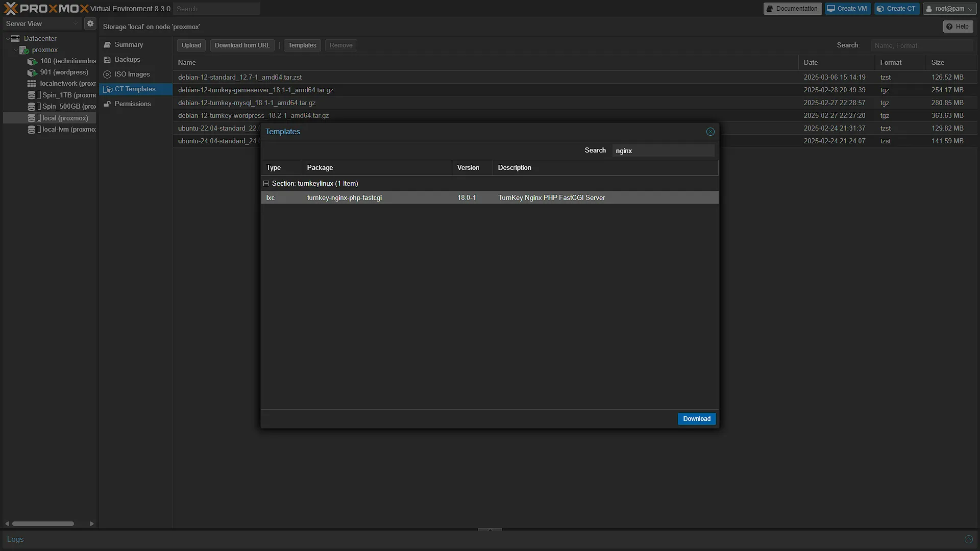The height and width of the screenshot is (551, 980).
Task: Open the Server View settings gear
Action: 90,23
